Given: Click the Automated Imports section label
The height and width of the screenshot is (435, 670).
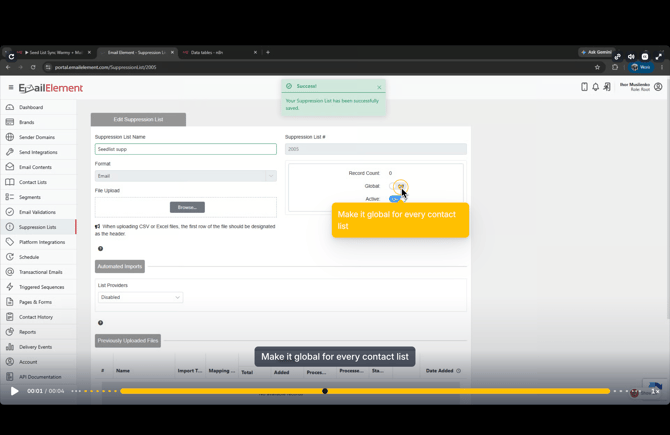Looking at the screenshot, I should 120,266.
